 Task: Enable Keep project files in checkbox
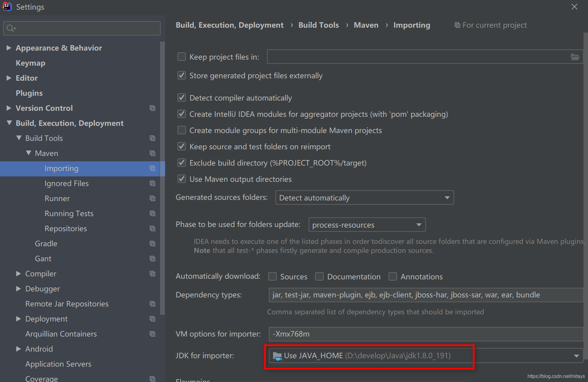click(182, 57)
